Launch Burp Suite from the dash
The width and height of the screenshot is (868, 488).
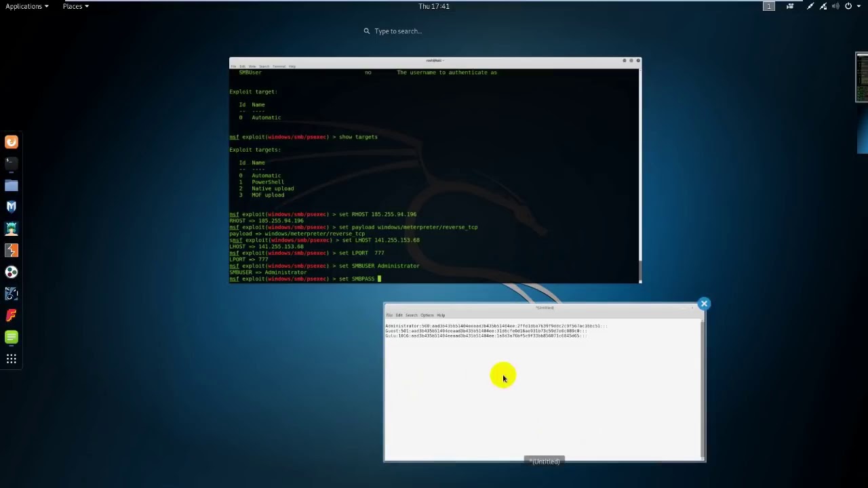coord(12,250)
